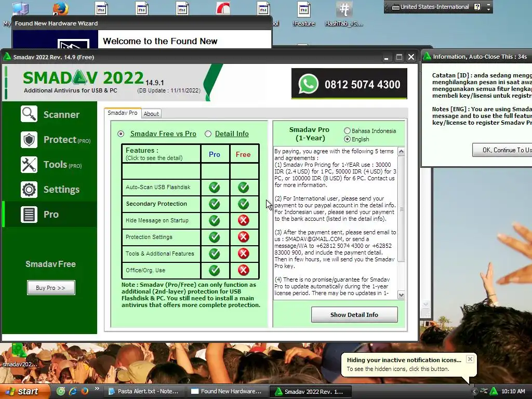The width and height of the screenshot is (532, 399).
Task: Click Pro checkmark for Protection Settings row
Action: (x=215, y=237)
